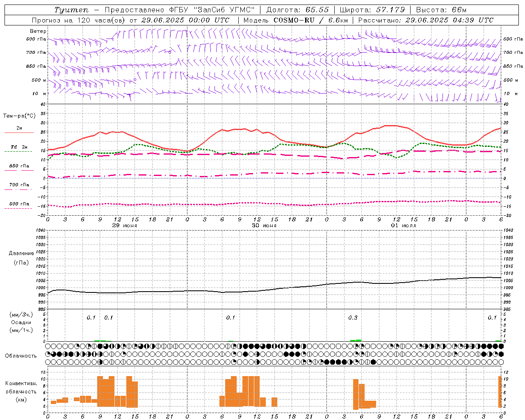The width and height of the screenshot is (525, 420).
Task: Click the dotted pink line sample under '500 гПа' legend
Action: [18, 208]
